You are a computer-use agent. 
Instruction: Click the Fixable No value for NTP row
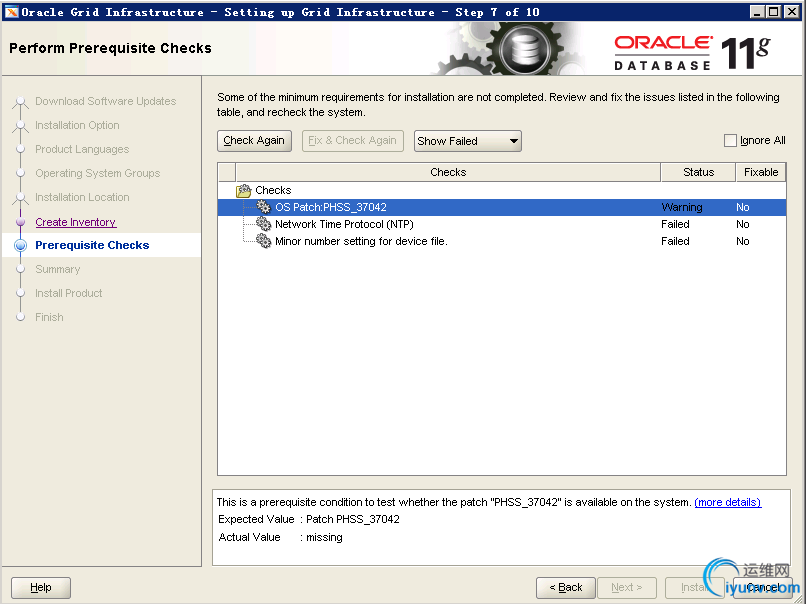pos(743,224)
